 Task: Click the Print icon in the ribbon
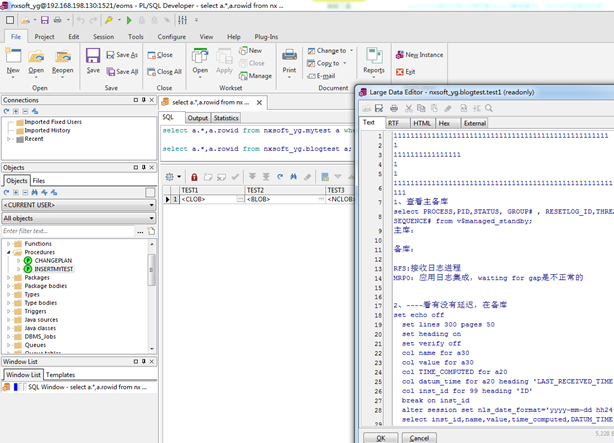(x=289, y=57)
